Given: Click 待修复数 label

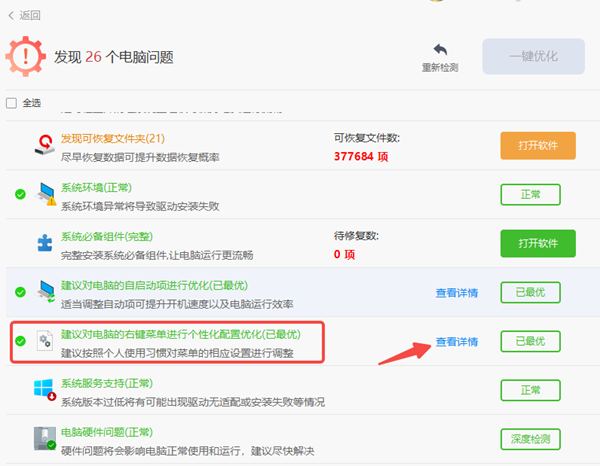Looking at the screenshot, I should [x=356, y=236].
